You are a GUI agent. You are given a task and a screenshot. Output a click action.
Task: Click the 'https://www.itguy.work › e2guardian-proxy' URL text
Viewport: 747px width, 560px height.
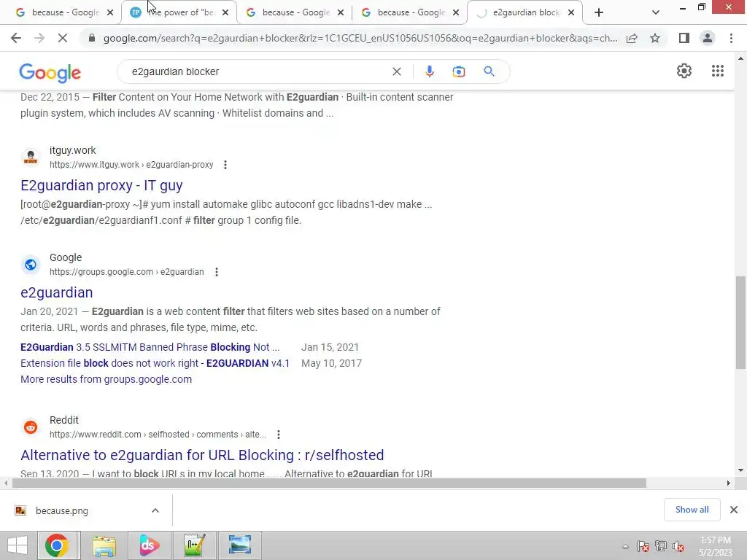pyautogui.click(x=131, y=165)
